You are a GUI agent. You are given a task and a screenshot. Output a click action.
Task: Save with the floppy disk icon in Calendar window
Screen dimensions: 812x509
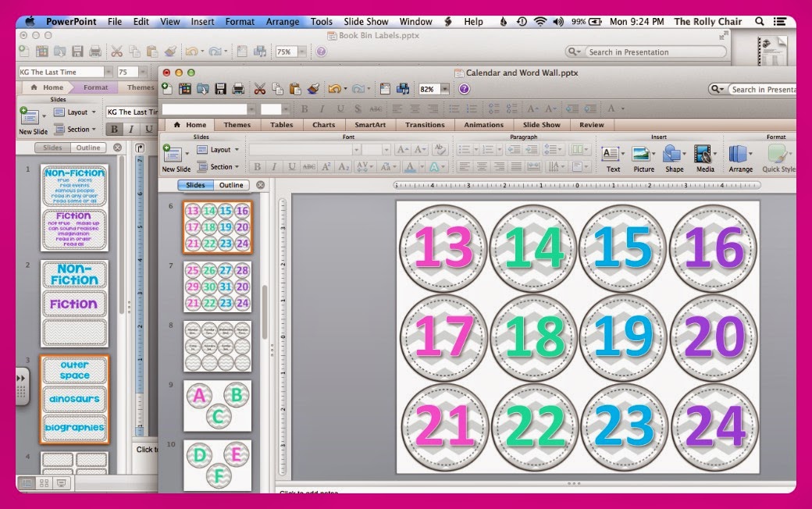(221, 89)
